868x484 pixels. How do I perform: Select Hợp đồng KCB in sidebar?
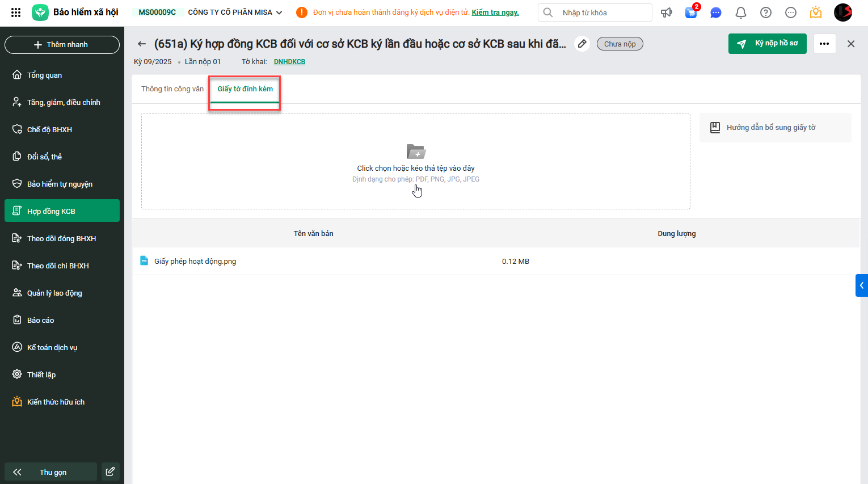(x=62, y=211)
